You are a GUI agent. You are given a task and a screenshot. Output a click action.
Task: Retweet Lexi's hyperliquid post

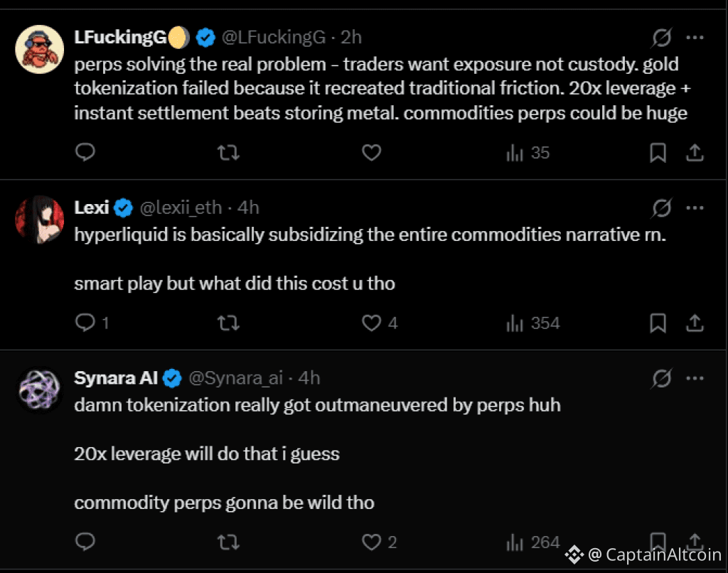click(x=227, y=323)
